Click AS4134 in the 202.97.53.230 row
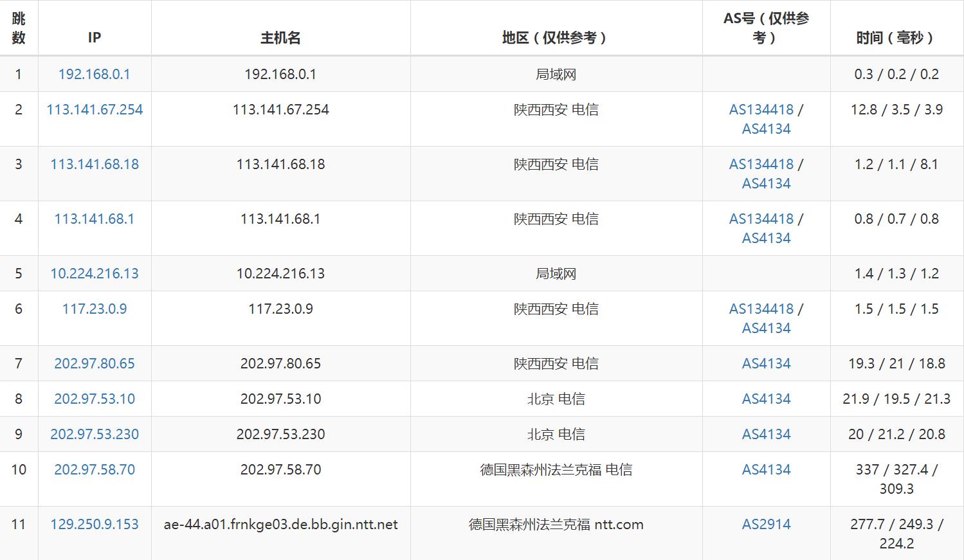964x560 pixels. point(766,434)
